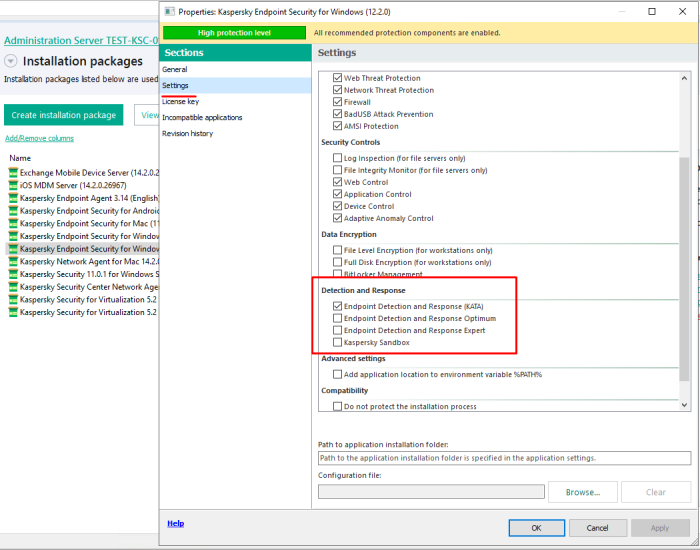Click the Clear button
This screenshot has height=550, width=700.
click(656, 492)
